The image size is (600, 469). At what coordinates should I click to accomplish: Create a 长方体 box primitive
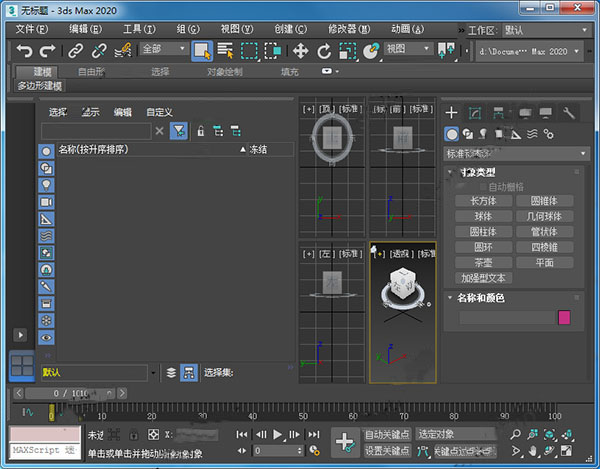pyautogui.click(x=483, y=200)
